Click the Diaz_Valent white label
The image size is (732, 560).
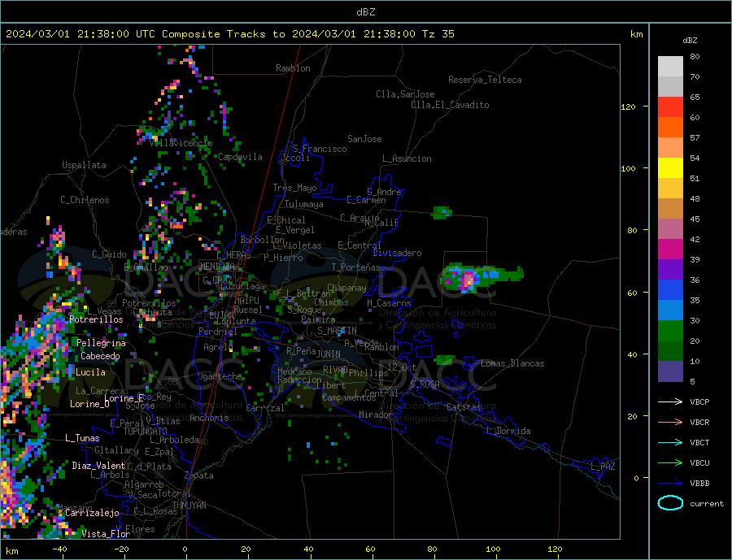98,466
